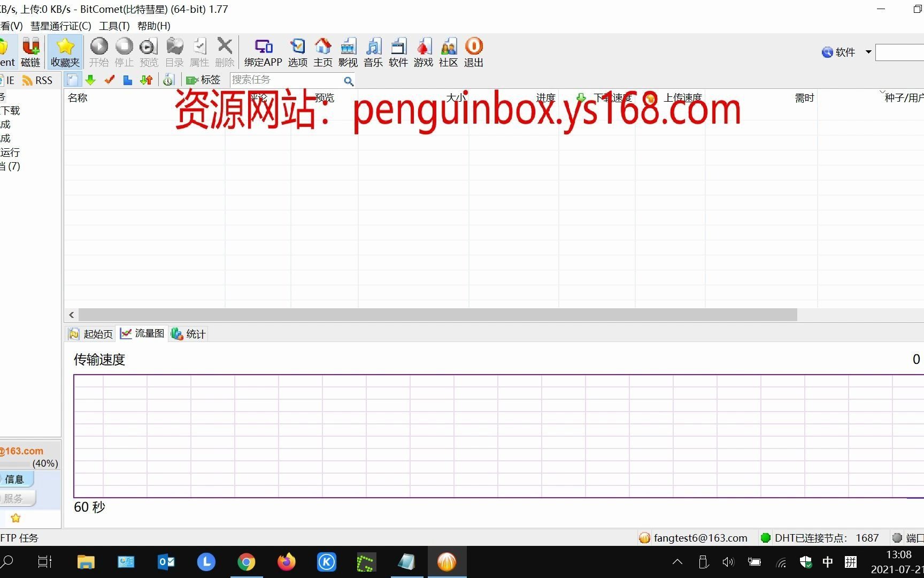Click the volume speaker tray icon

click(728, 562)
